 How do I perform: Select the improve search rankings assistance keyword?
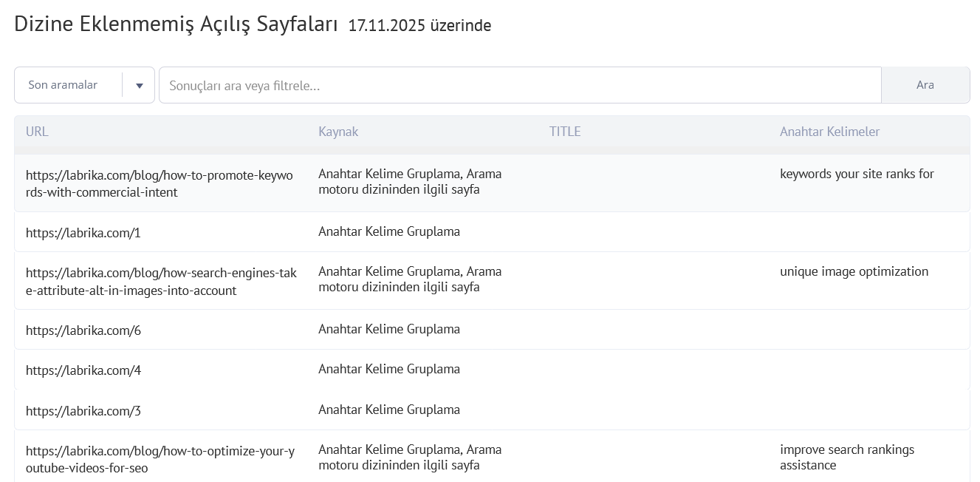pos(847,457)
